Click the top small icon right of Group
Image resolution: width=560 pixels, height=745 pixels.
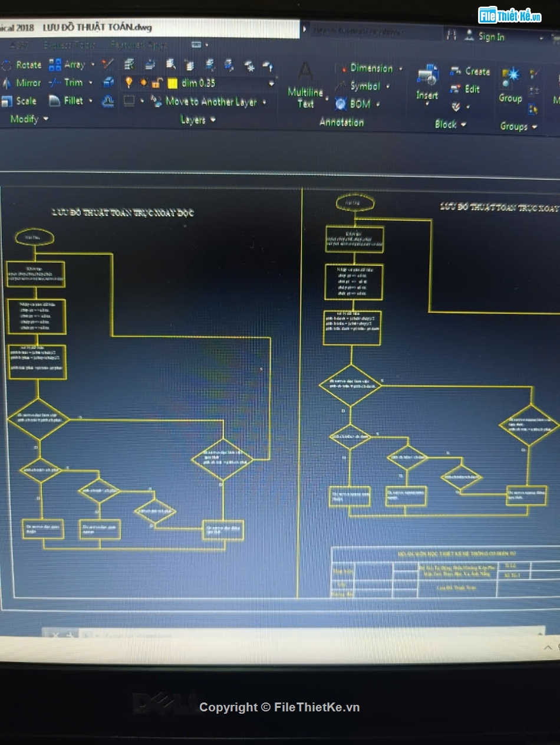pyautogui.click(x=534, y=74)
